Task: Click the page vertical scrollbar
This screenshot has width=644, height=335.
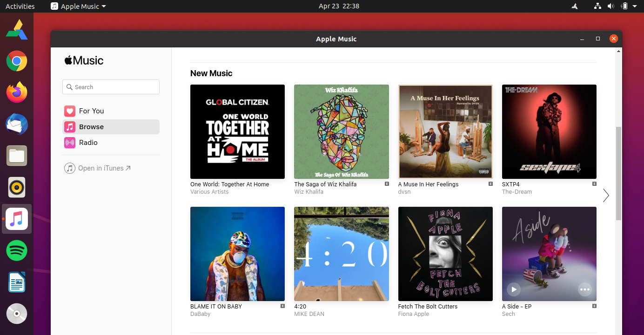Action: tap(618, 173)
